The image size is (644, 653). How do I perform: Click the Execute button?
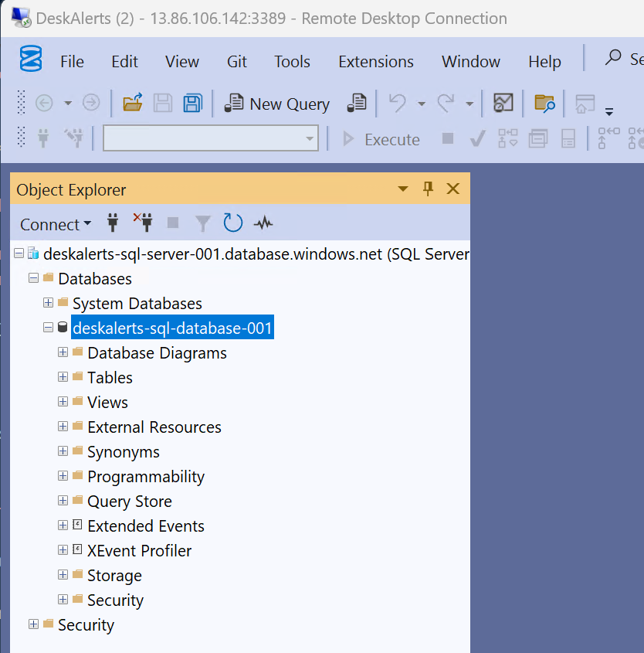385,139
